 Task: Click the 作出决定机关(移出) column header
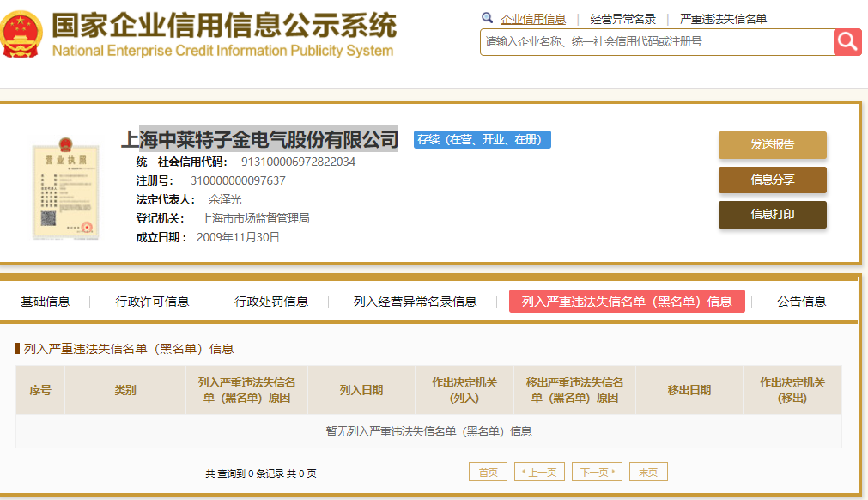792,390
